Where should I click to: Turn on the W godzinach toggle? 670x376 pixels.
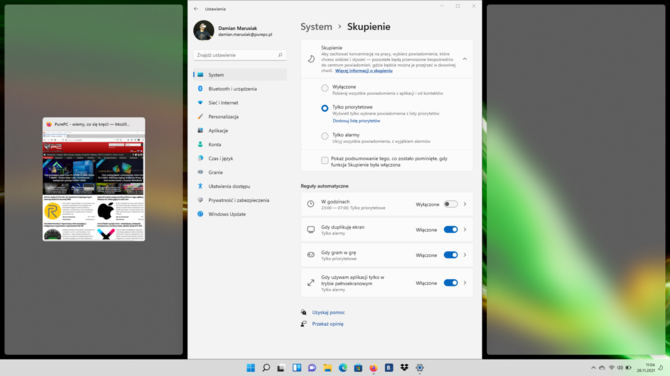pos(450,204)
